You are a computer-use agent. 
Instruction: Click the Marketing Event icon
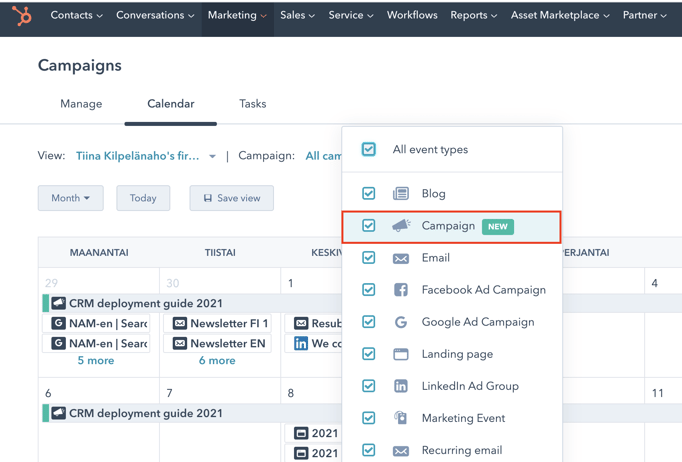coord(400,418)
